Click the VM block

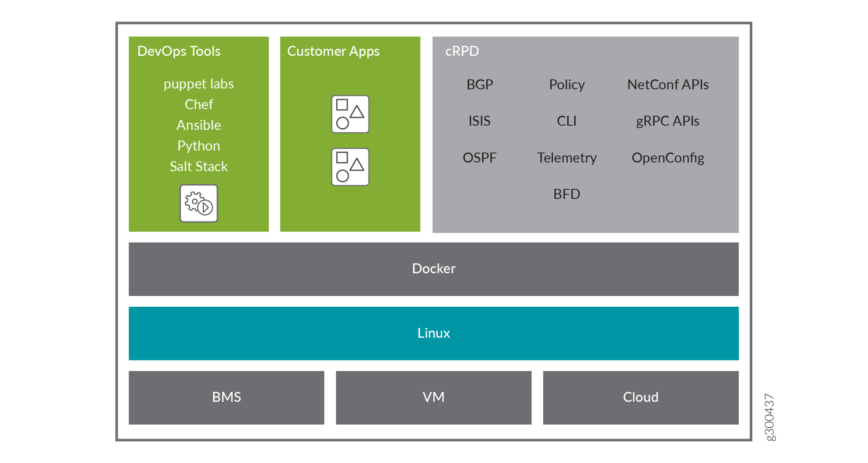pos(433,398)
